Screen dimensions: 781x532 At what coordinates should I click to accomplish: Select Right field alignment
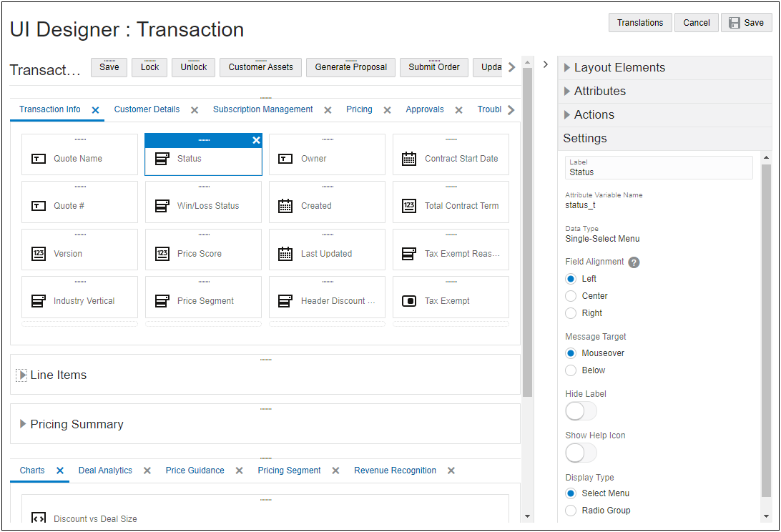click(571, 313)
